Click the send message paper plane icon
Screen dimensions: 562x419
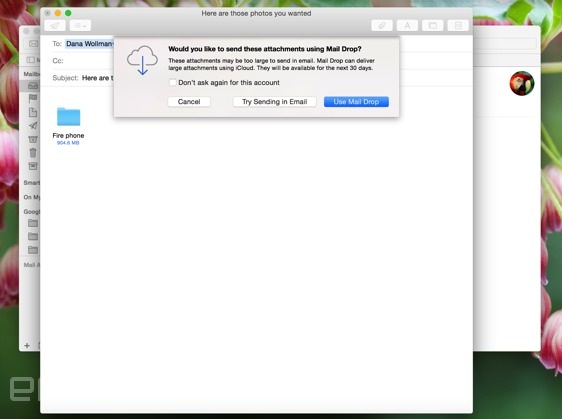pyautogui.click(x=55, y=26)
